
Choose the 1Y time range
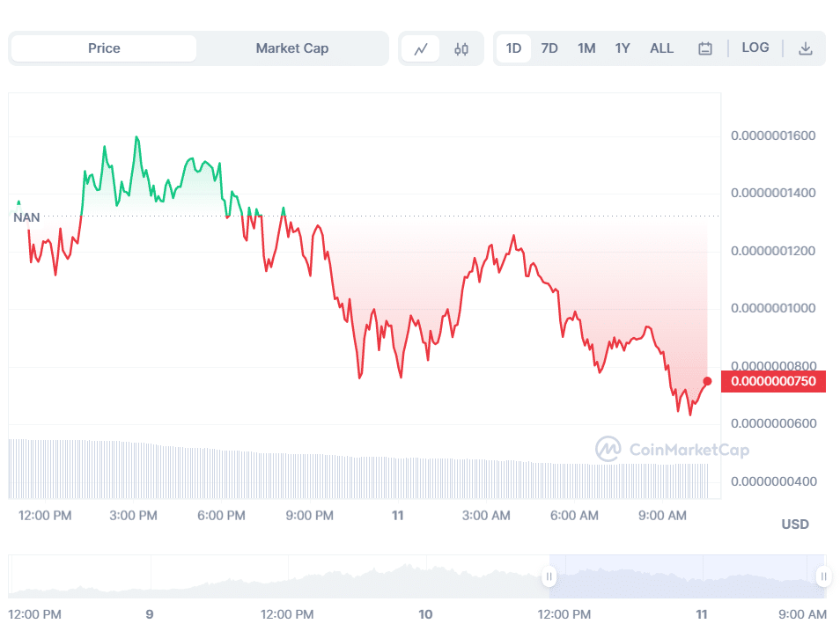[622, 48]
